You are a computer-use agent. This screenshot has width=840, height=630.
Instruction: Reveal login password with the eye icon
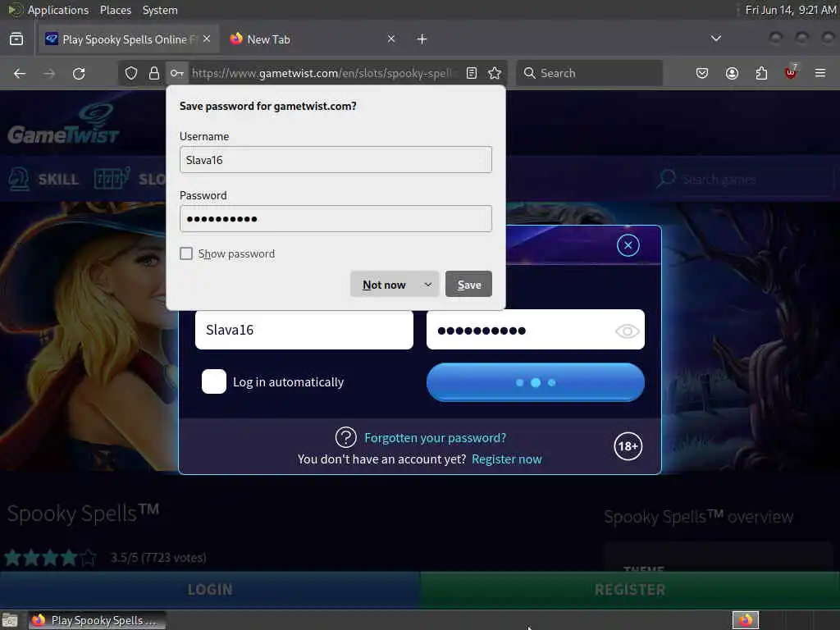(x=627, y=331)
